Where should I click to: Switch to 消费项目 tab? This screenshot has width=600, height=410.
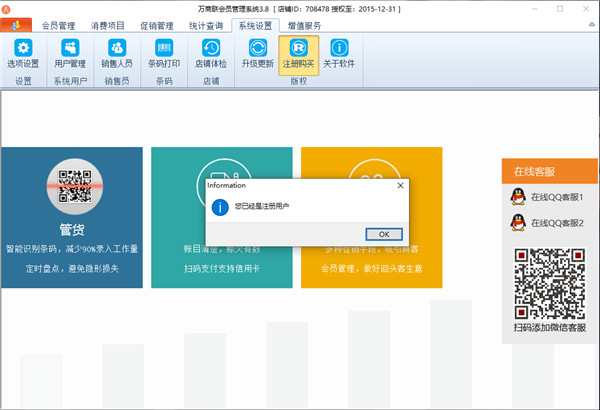click(x=106, y=25)
